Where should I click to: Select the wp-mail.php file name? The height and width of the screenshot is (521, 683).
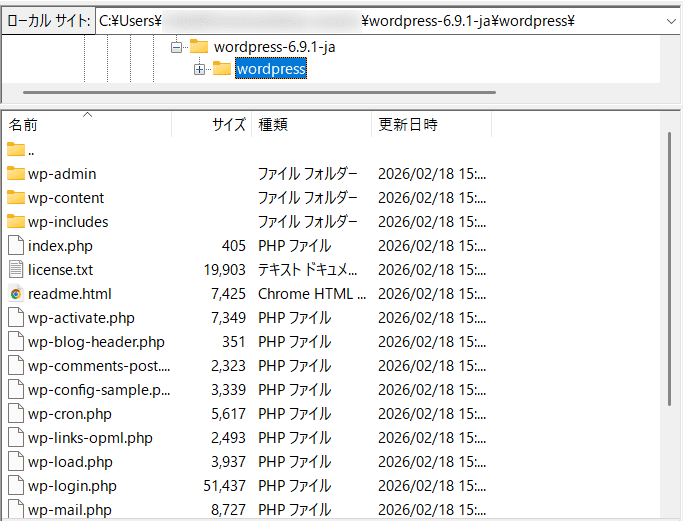(x=70, y=510)
